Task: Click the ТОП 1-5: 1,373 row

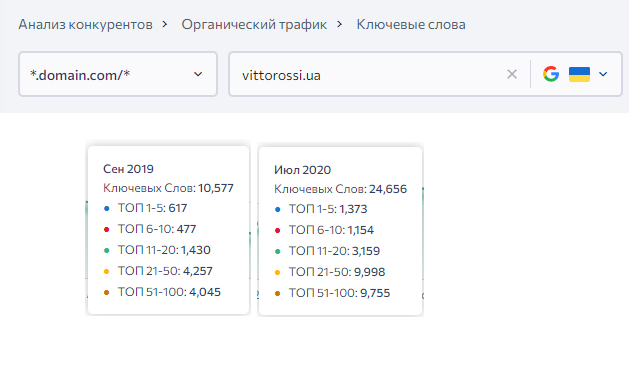Action: tap(321, 209)
